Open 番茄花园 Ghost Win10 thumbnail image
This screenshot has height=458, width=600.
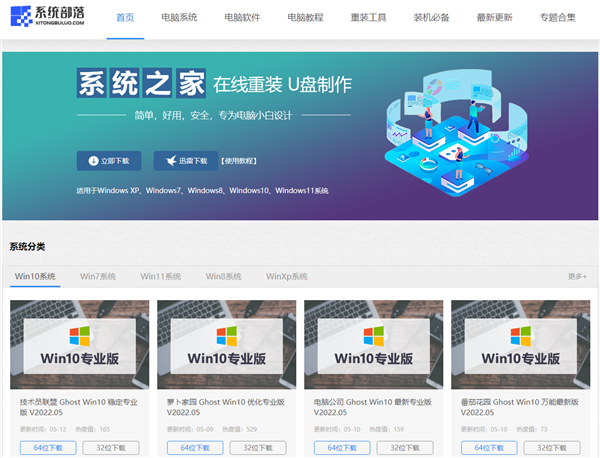(x=520, y=344)
